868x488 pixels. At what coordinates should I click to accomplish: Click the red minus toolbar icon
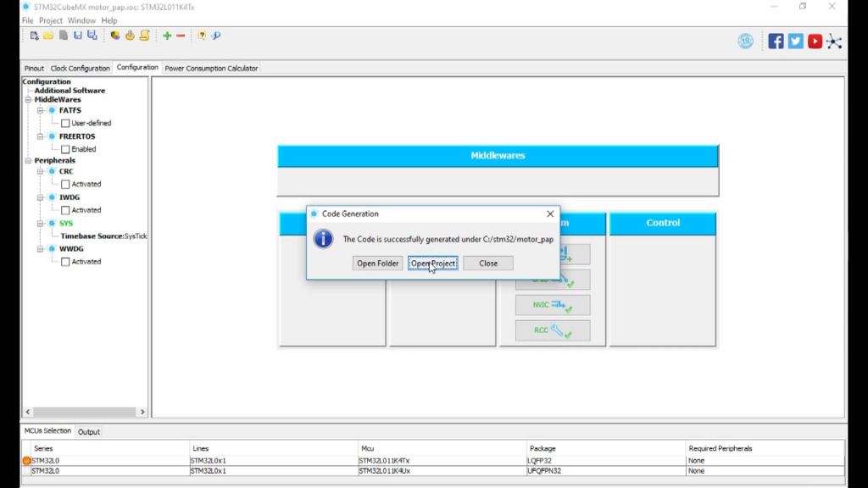pyautogui.click(x=181, y=36)
